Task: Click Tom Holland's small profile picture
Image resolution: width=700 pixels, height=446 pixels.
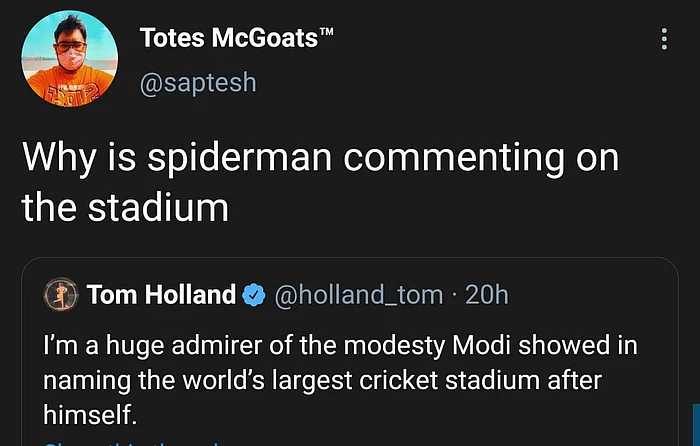Action: pos(61,294)
